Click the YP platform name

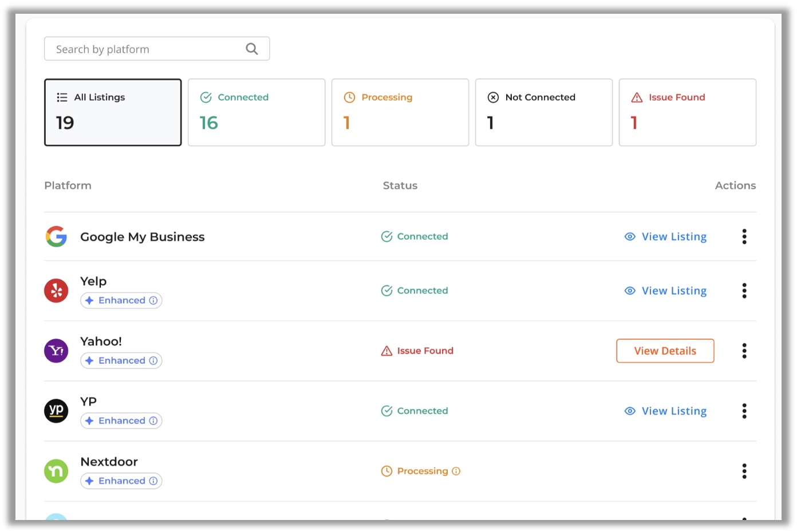[x=89, y=402]
